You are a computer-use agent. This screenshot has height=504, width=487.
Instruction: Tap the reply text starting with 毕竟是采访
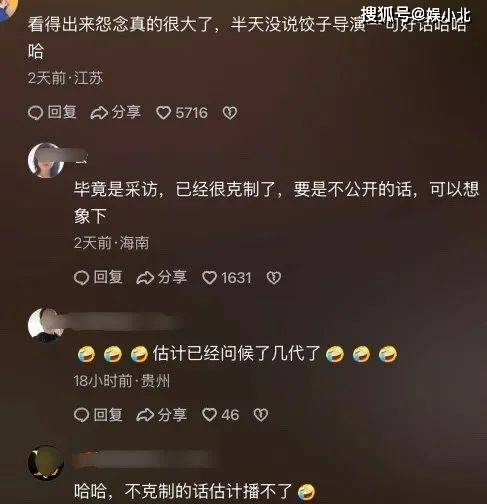tap(276, 203)
